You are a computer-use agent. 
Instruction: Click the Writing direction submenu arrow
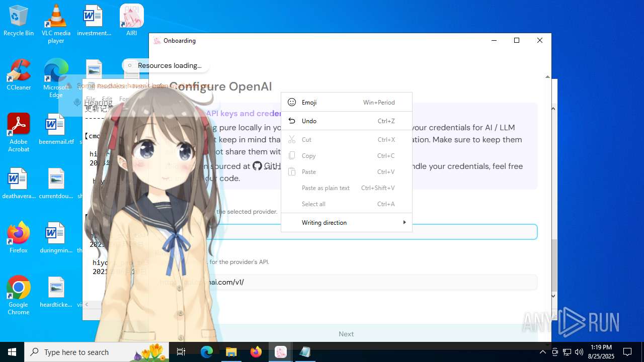pyautogui.click(x=404, y=222)
